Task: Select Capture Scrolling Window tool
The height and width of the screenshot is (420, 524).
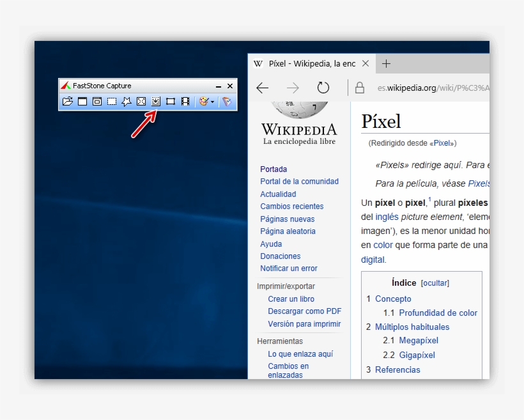Action: pos(156,101)
